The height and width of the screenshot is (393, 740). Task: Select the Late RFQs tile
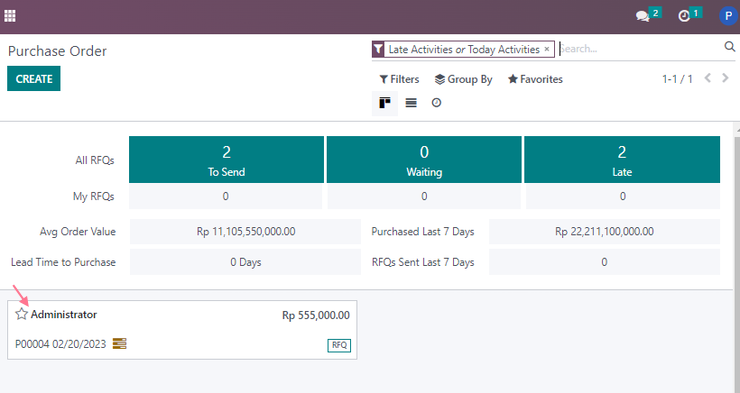click(622, 160)
